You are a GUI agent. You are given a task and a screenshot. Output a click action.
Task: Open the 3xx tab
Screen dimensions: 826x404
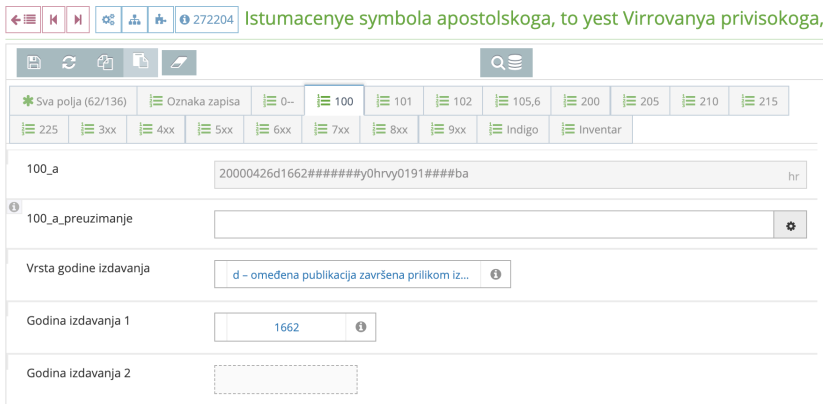tap(98, 130)
